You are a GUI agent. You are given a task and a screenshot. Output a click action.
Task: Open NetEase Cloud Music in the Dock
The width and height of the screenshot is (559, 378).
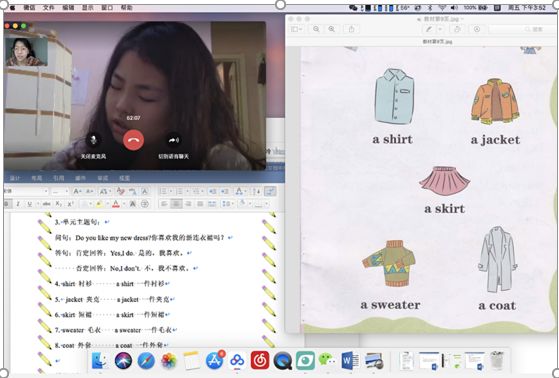click(x=260, y=361)
